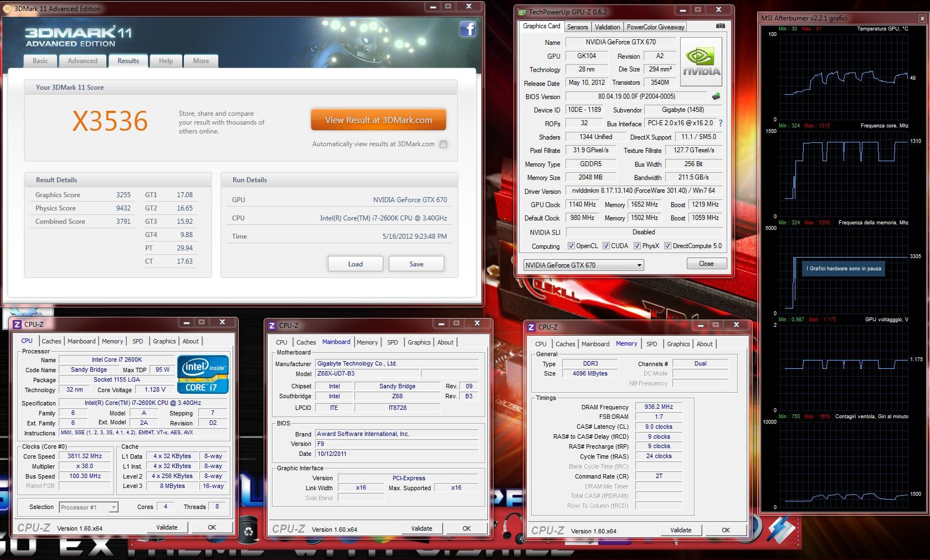Close the MSI Afterburner graph window
930x560 pixels.
pyautogui.click(x=922, y=18)
